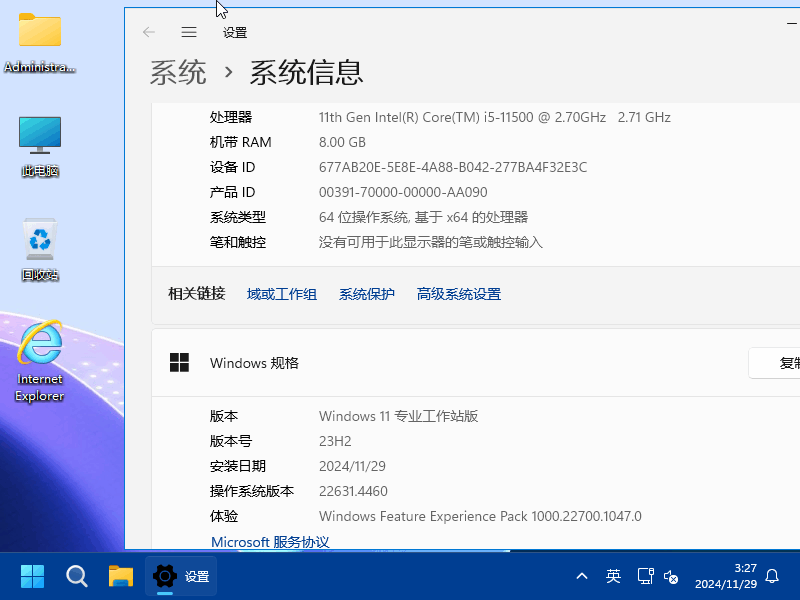Click the version number 23H2
The height and width of the screenshot is (600, 800).
tap(335, 441)
